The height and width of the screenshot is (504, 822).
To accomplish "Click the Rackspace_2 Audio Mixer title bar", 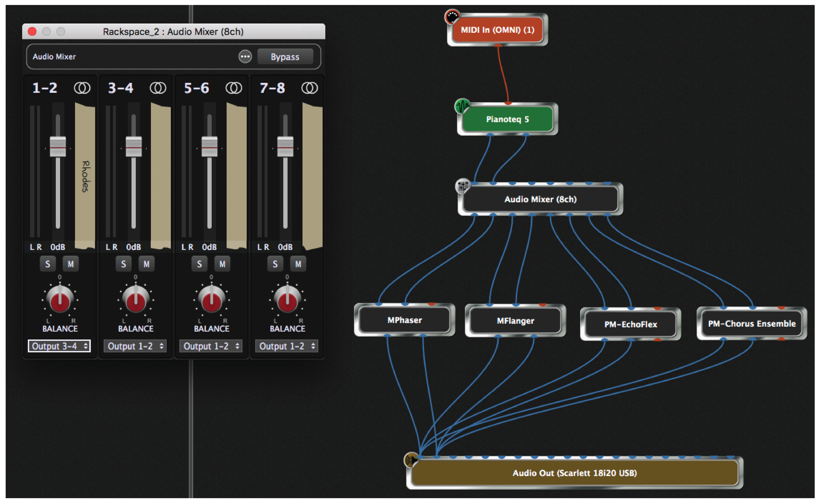I will point(173,31).
